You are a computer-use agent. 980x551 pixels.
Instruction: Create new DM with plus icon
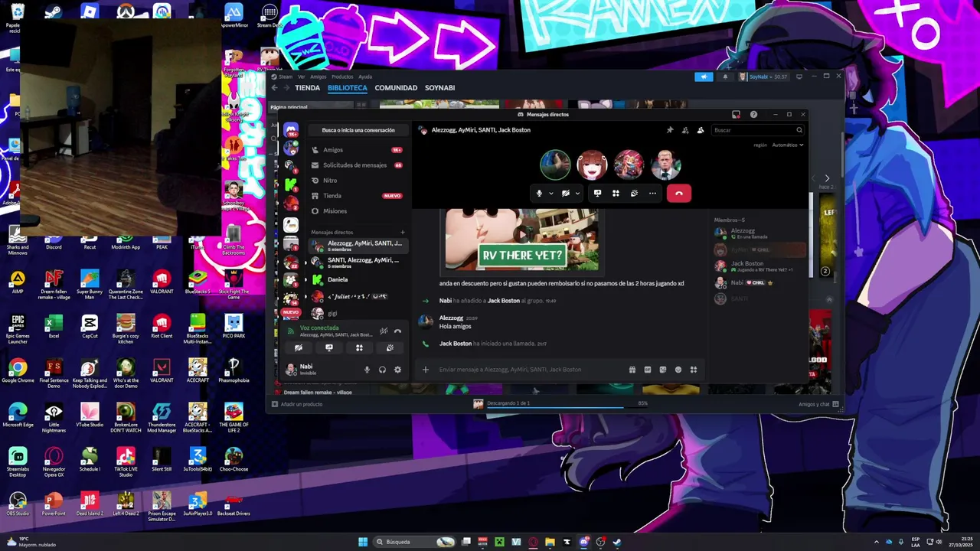403,232
